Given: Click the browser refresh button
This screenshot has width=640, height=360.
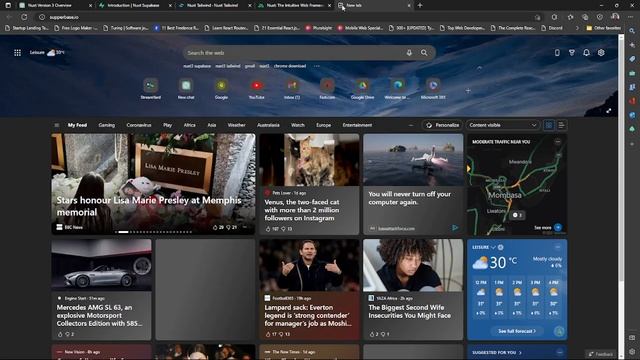Looking at the screenshot, I should [x=24, y=17].
